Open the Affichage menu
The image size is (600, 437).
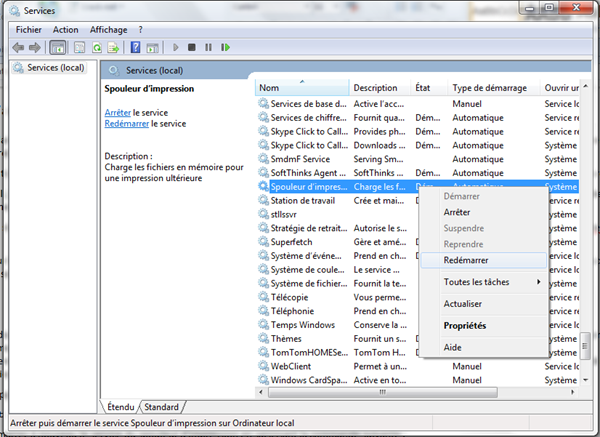tap(108, 30)
